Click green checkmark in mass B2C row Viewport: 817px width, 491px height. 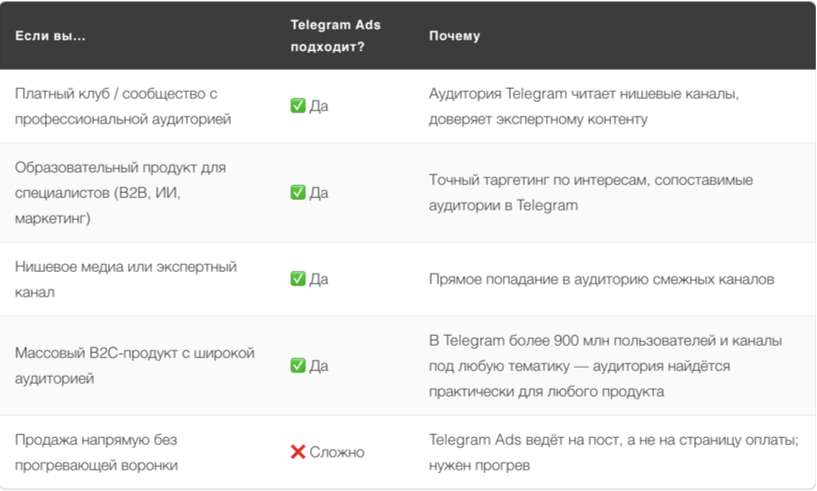tap(298, 365)
